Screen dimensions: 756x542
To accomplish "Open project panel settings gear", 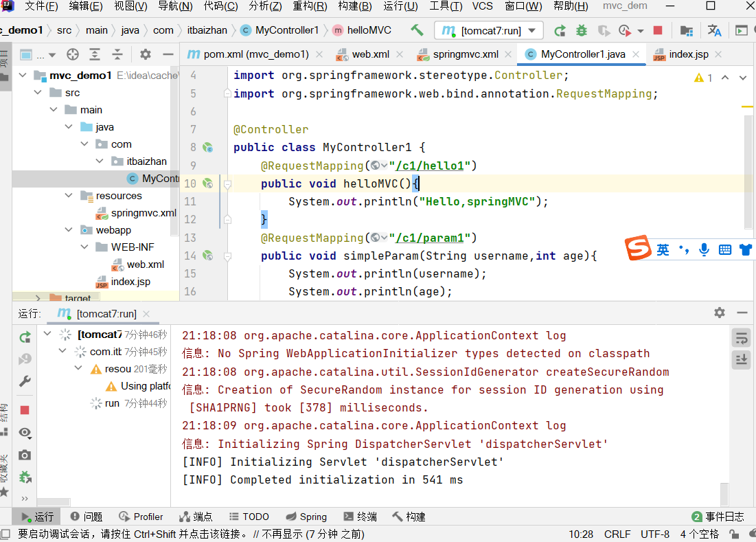I will click(x=145, y=54).
